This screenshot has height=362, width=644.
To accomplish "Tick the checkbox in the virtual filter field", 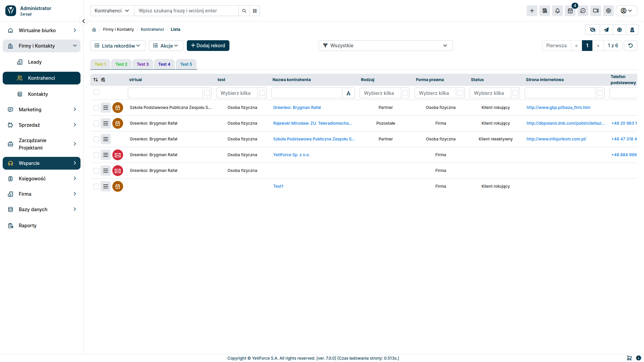I will click(x=207, y=93).
